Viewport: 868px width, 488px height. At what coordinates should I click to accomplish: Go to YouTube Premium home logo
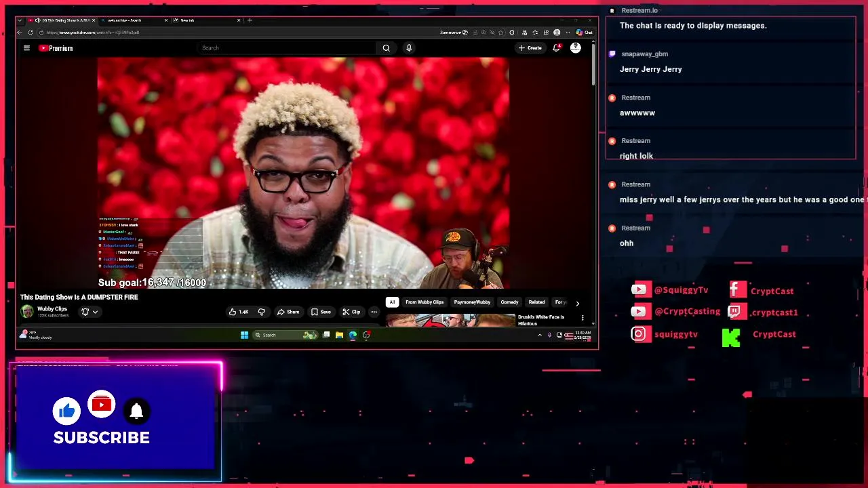click(56, 48)
